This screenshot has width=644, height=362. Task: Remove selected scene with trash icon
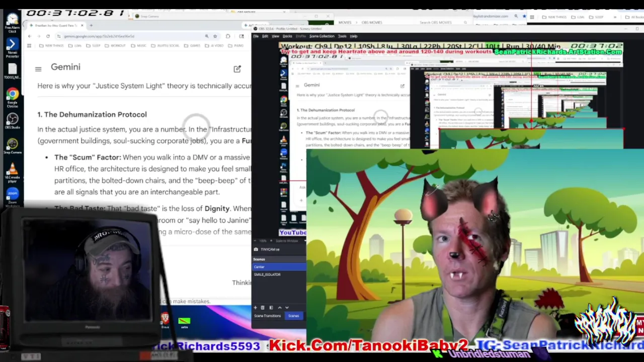tap(262, 308)
